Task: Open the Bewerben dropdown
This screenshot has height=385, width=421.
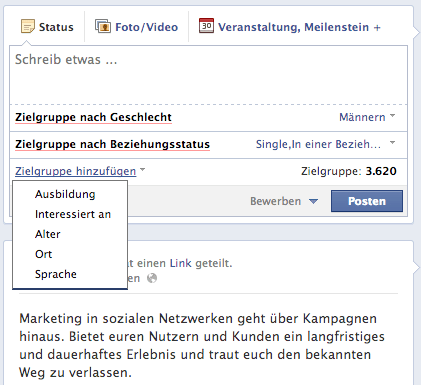Action: pos(284,201)
